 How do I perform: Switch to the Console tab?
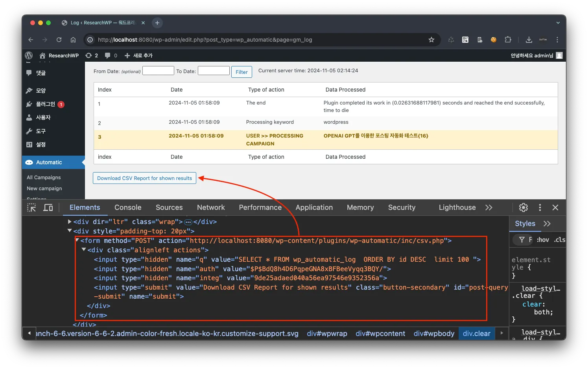pyautogui.click(x=128, y=207)
